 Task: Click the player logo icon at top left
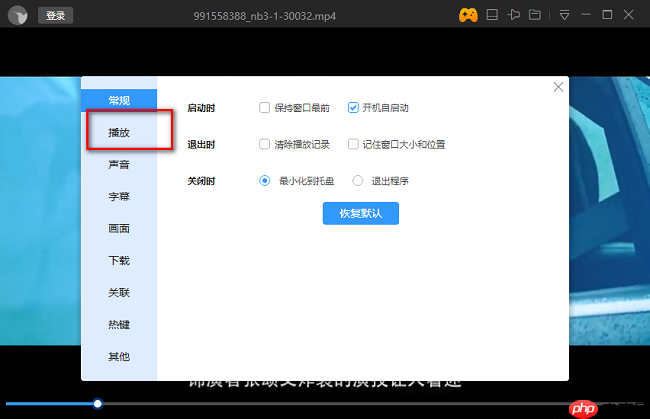[x=17, y=15]
